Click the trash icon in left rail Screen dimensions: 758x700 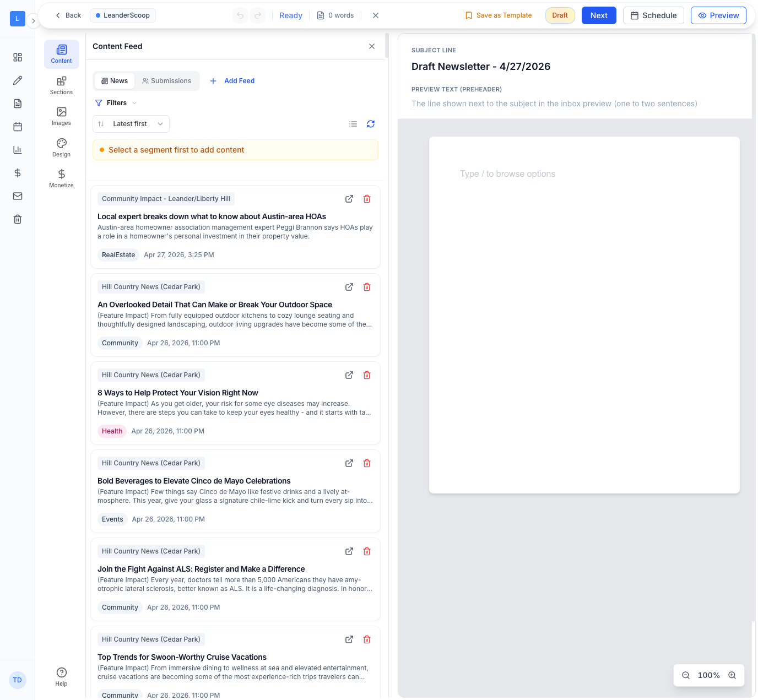click(x=18, y=219)
